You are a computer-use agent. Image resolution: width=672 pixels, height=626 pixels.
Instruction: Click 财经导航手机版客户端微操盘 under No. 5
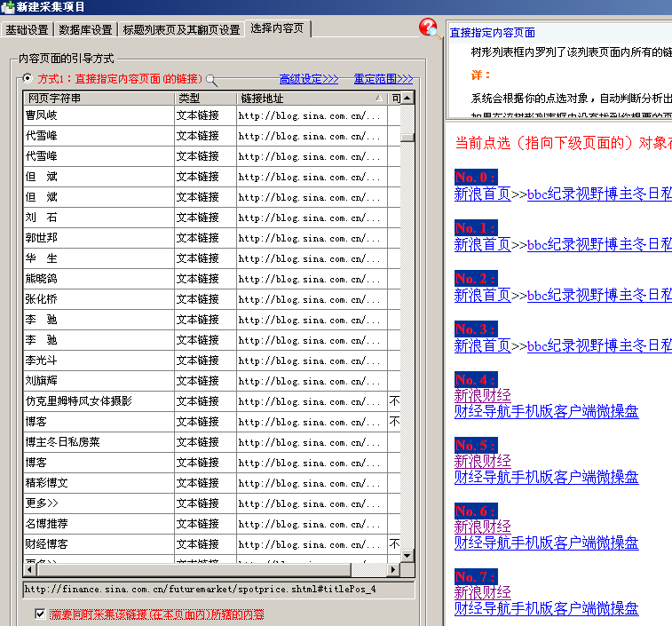[x=547, y=477]
